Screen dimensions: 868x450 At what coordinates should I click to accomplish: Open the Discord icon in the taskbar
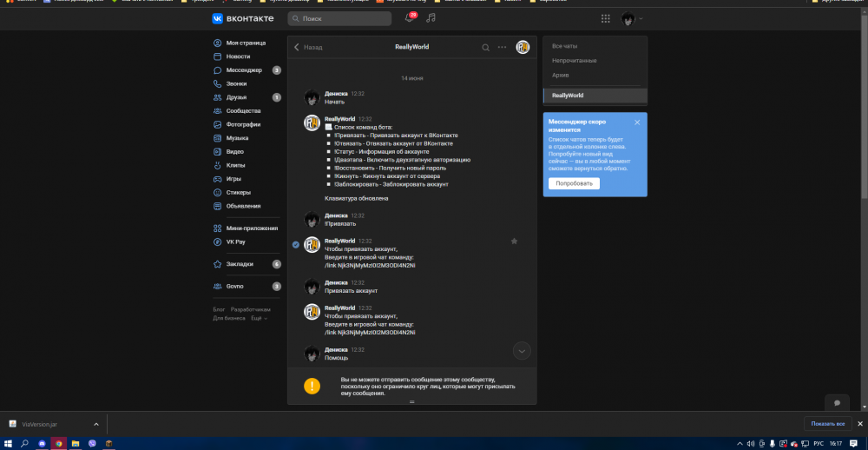click(x=42, y=444)
